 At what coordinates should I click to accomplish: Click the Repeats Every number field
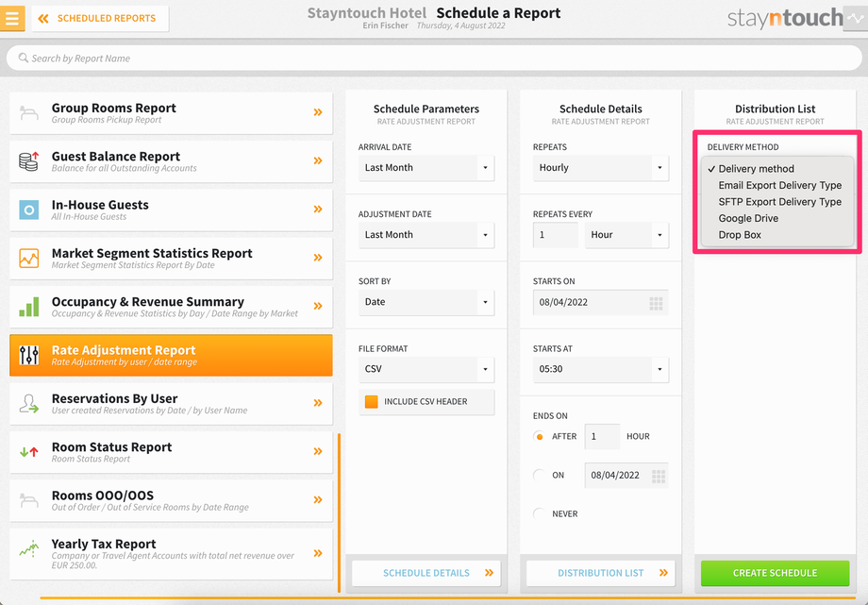point(555,235)
